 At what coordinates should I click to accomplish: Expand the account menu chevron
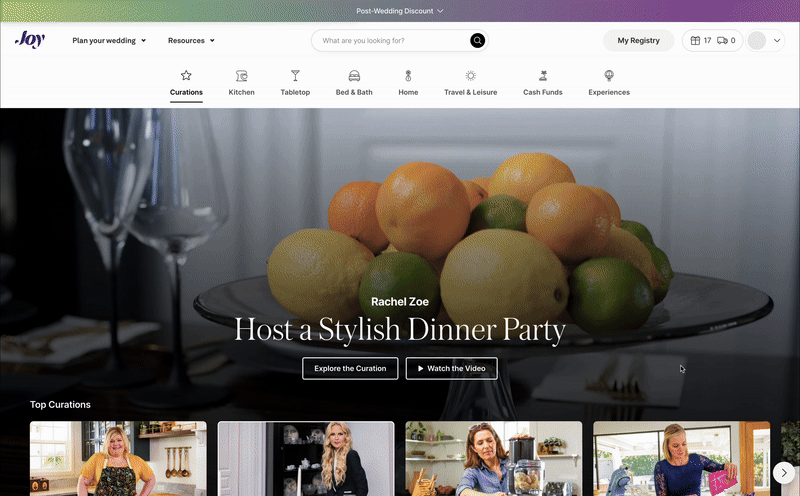coord(777,40)
